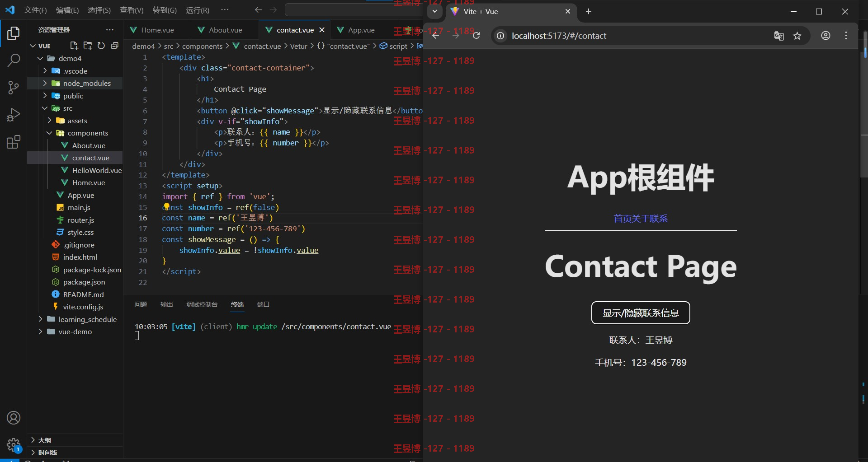Expand the 时间线 timeline section
This screenshot has height=462, width=868.
tap(33, 452)
